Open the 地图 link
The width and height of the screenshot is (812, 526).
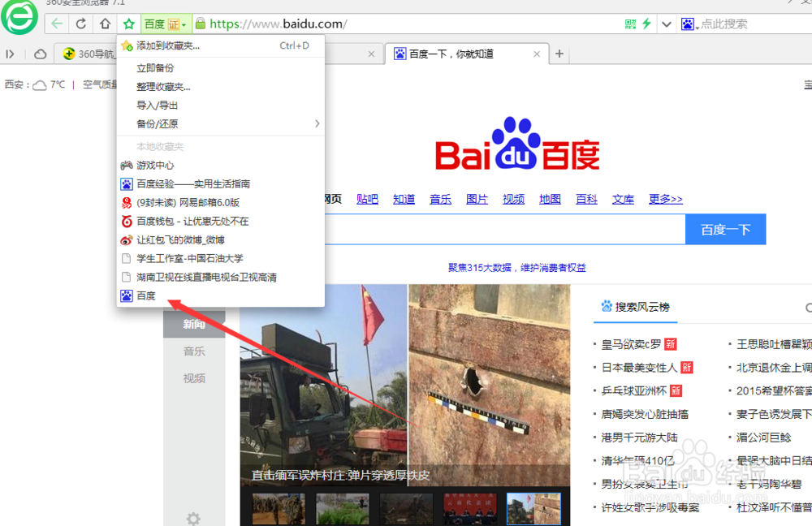(x=550, y=199)
